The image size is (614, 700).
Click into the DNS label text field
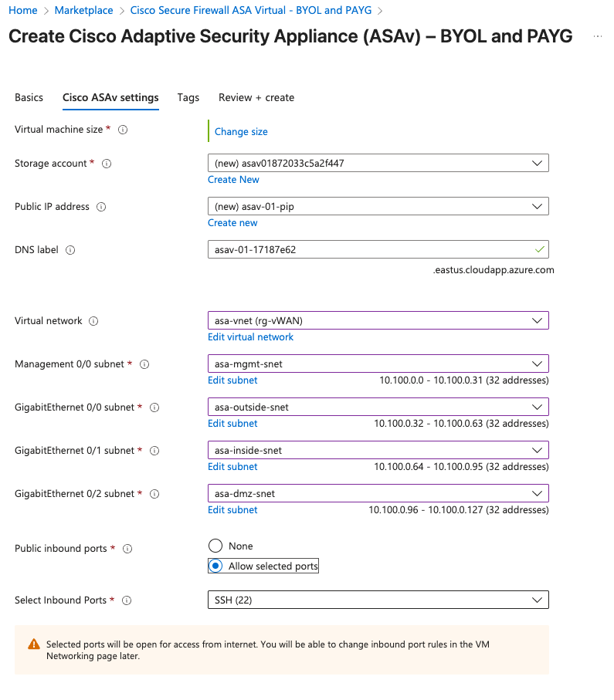369,250
